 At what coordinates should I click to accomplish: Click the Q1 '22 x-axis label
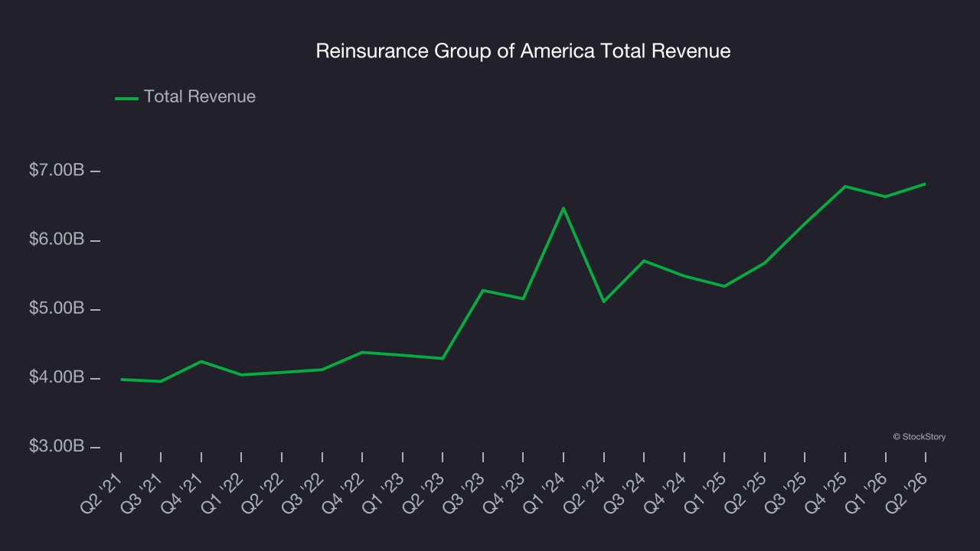224,492
